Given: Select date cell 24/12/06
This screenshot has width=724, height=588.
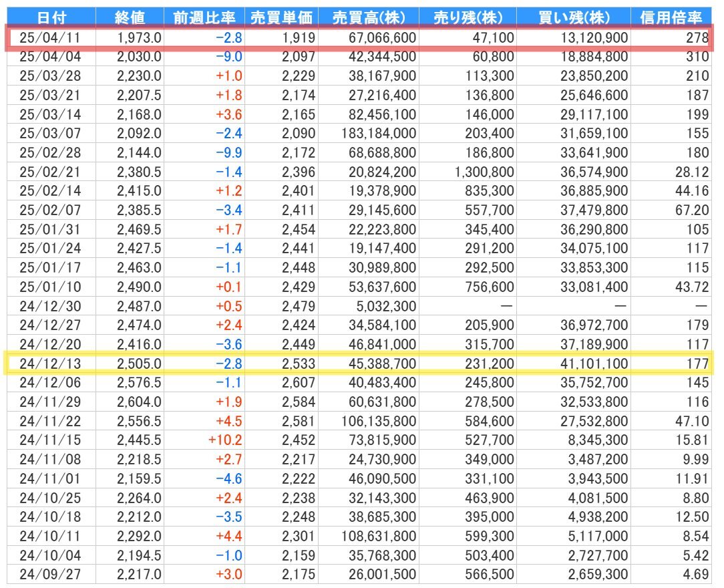Looking at the screenshot, I should 50,383.
